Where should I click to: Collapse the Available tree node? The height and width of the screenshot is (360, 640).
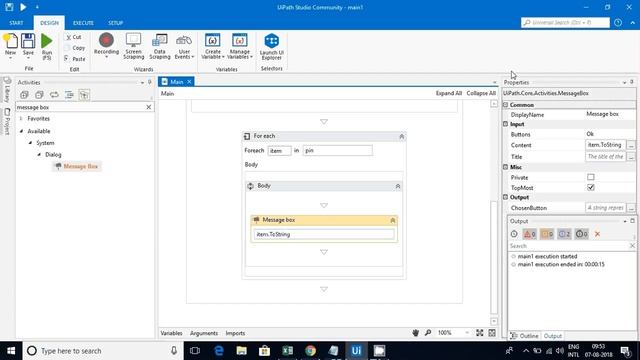pos(22,131)
